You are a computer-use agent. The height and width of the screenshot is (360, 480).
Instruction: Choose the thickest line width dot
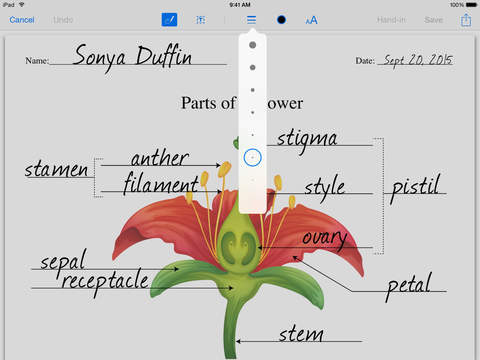[x=253, y=45]
